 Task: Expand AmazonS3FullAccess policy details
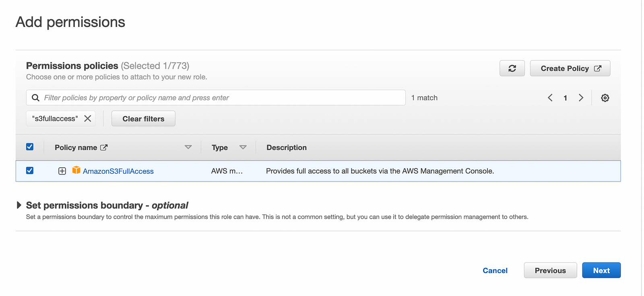tap(62, 171)
